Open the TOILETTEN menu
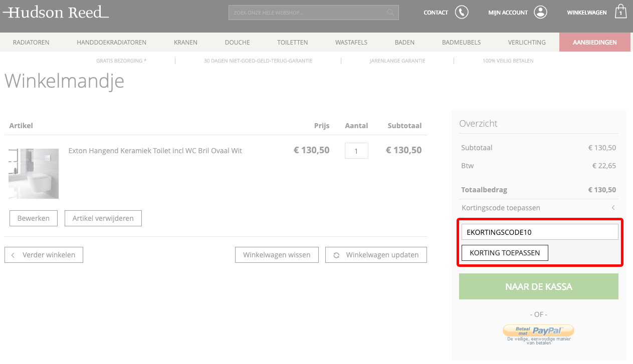 (293, 42)
